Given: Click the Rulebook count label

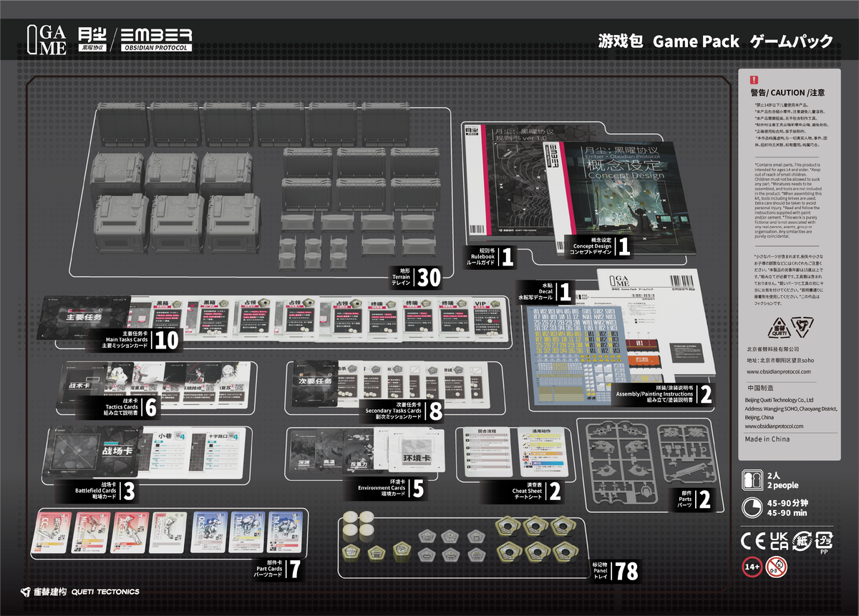Looking at the screenshot, I should click(490, 258).
